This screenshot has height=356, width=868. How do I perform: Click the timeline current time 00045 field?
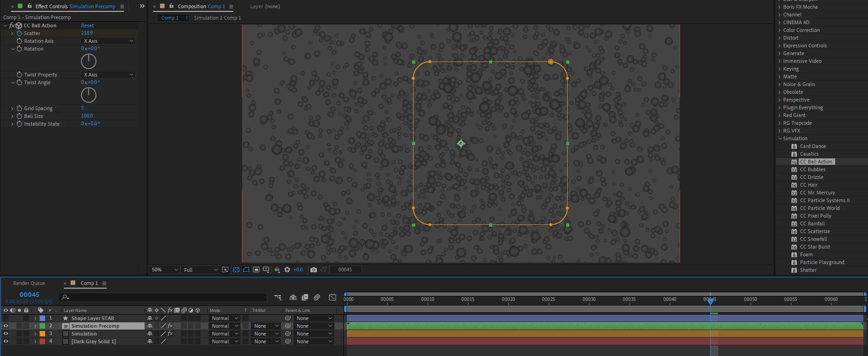coord(29,295)
